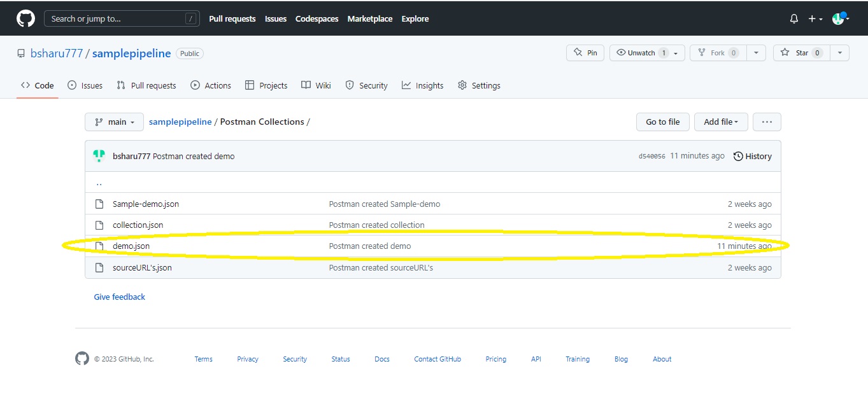Open the Settings tab
This screenshot has width=868, height=394.
pyautogui.click(x=479, y=85)
